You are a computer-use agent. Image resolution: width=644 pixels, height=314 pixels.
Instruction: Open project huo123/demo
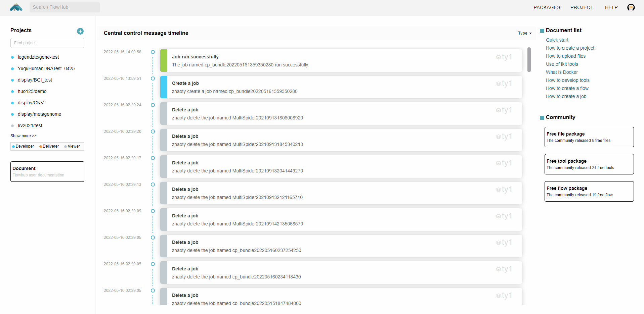click(32, 91)
